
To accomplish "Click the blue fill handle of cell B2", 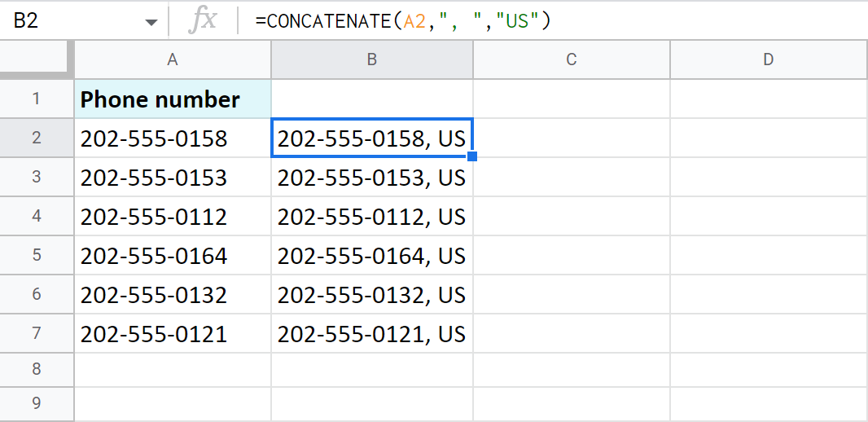I will pos(472,156).
